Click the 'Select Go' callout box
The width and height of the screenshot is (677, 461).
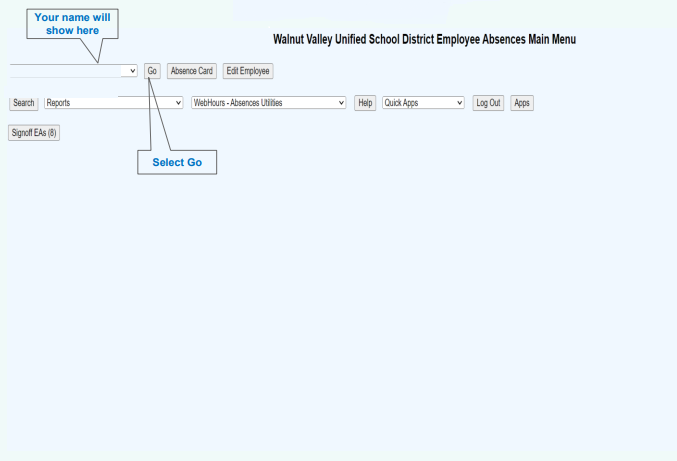point(177,162)
